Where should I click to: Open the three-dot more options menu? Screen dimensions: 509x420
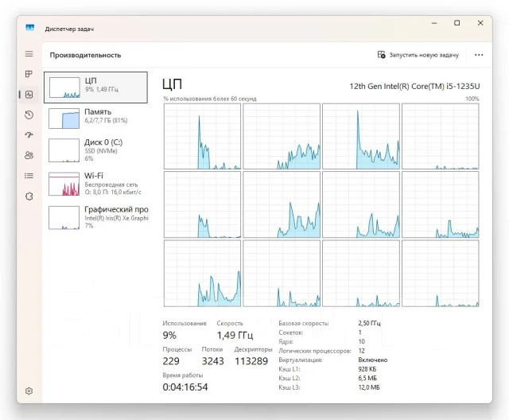coord(479,55)
